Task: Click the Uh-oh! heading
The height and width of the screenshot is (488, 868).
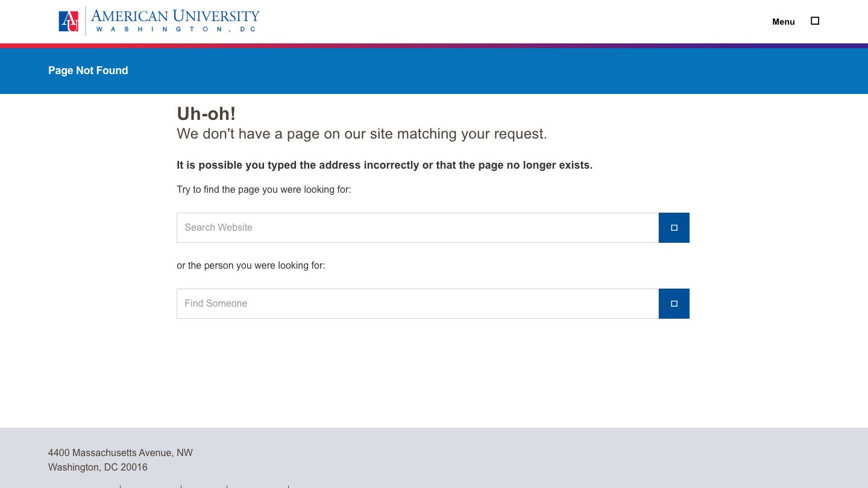Action: click(x=206, y=114)
